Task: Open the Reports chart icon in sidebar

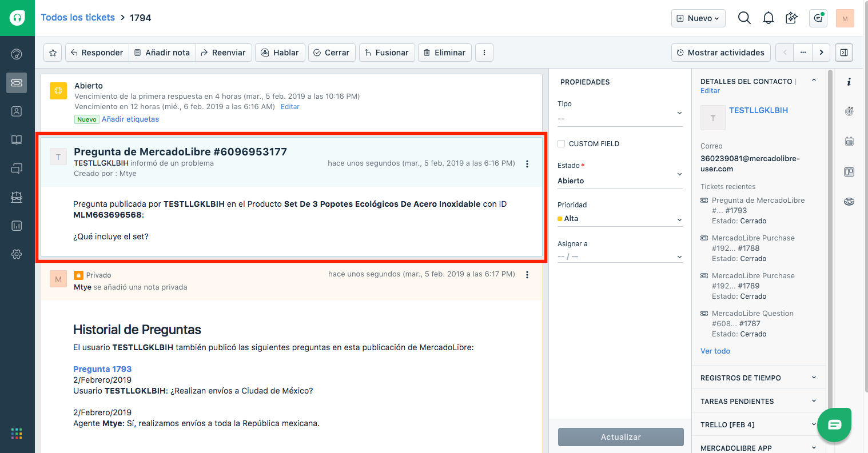Action: tap(17, 226)
